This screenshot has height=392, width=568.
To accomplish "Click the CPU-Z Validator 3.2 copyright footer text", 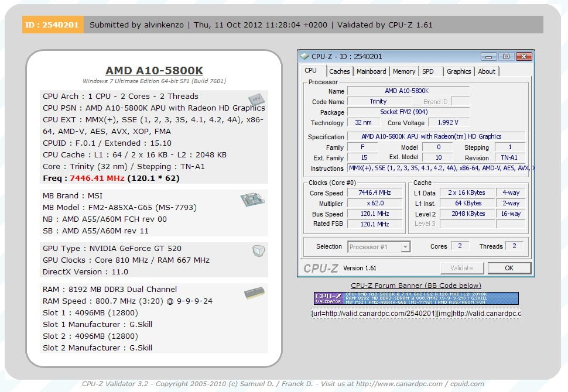I will coord(283,384).
